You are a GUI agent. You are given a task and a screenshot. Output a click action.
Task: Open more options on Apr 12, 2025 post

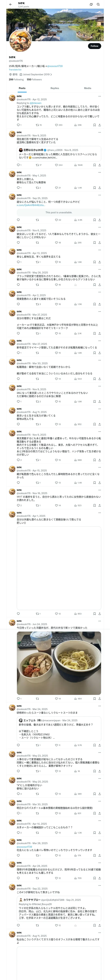coord(99,96)
